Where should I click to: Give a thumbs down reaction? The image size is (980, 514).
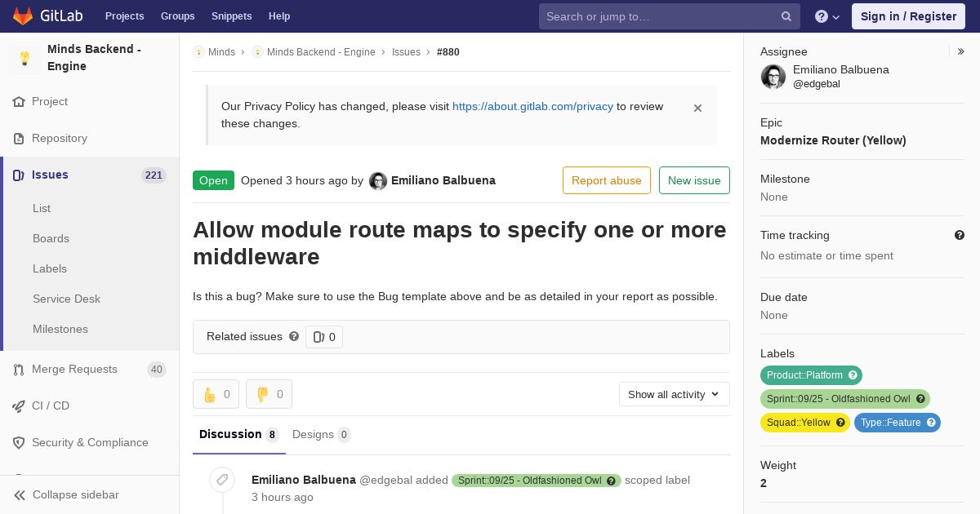pyautogui.click(x=269, y=394)
